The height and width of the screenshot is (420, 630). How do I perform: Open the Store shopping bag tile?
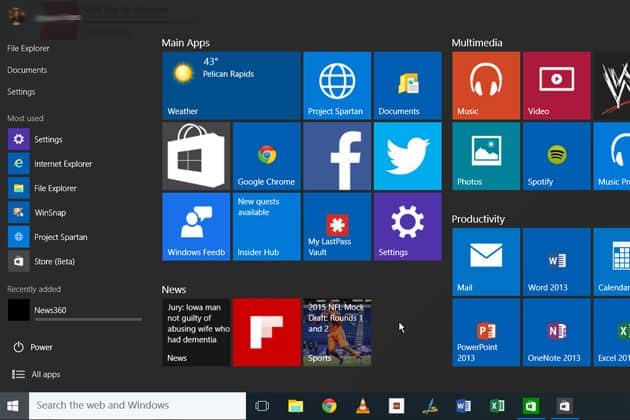click(x=196, y=156)
